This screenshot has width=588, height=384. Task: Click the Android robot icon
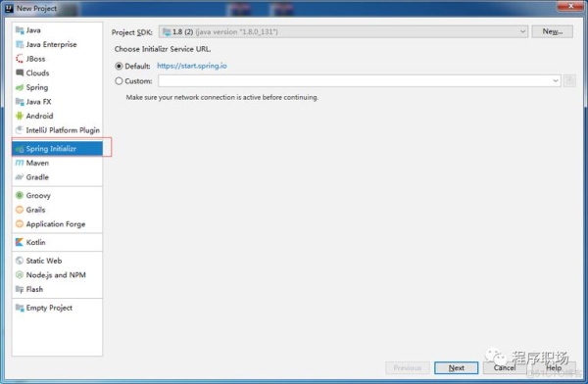[x=20, y=116]
